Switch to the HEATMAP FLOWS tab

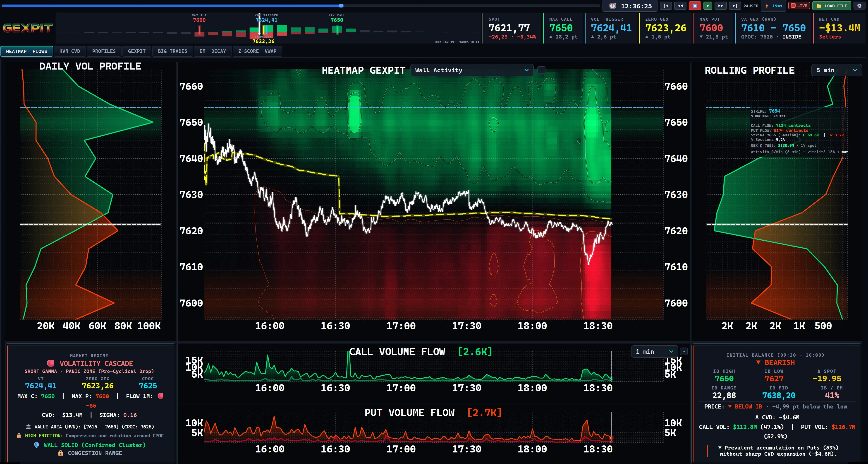click(27, 51)
